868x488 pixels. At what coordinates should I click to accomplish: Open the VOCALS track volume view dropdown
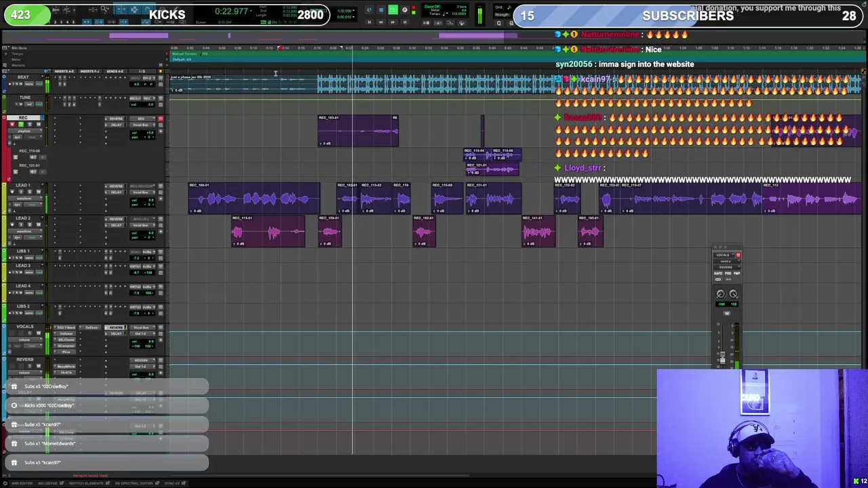tap(25, 340)
